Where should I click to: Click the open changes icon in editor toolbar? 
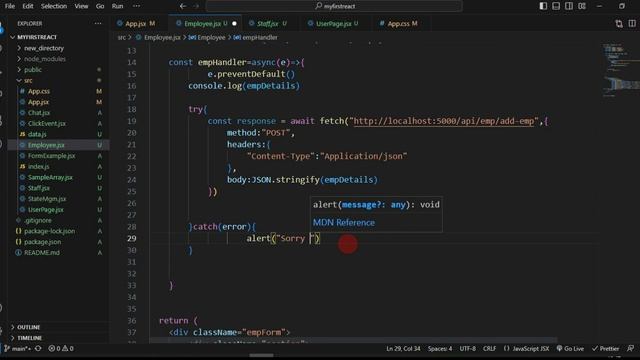tap(619, 24)
